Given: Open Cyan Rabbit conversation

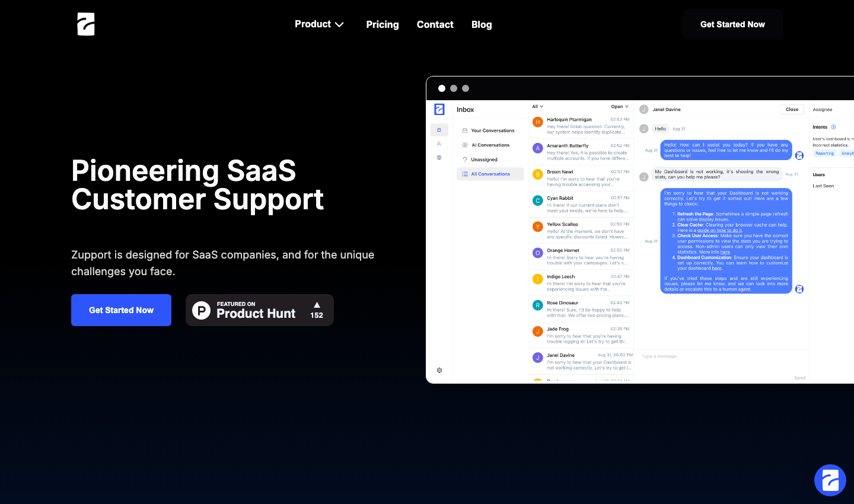Looking at the screenshot, I should (581, 204).
